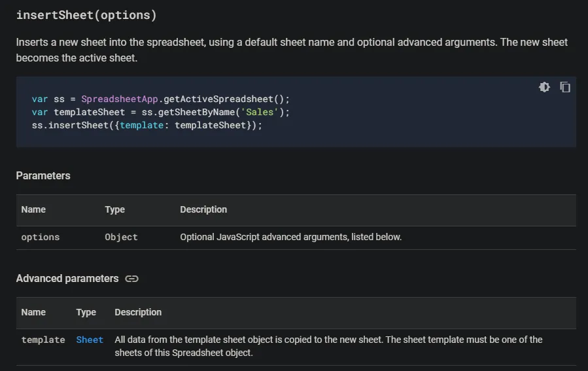
Task: Copy the code sample to clipboard
Action: [565, 87]
